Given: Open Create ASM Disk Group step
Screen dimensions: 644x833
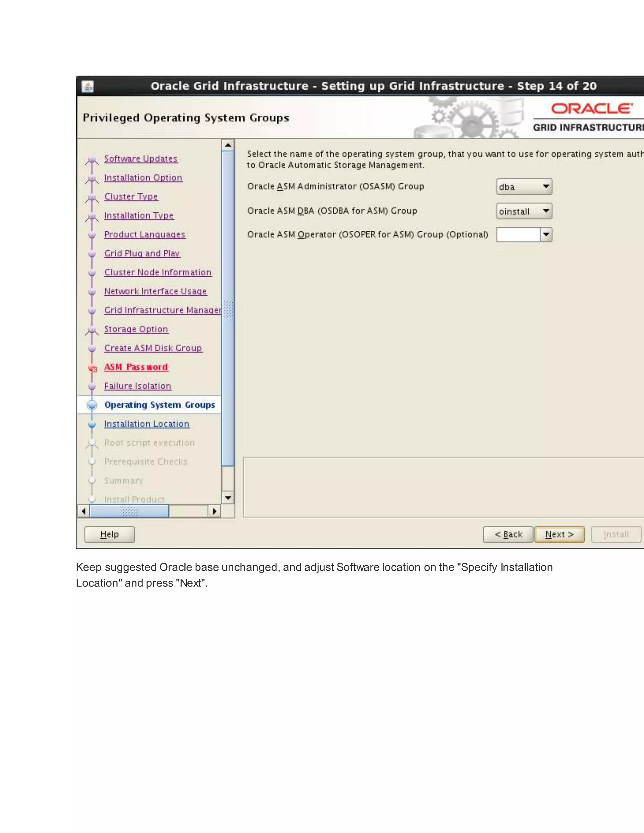Looking at the screenshot, I should tap(153, 348).
